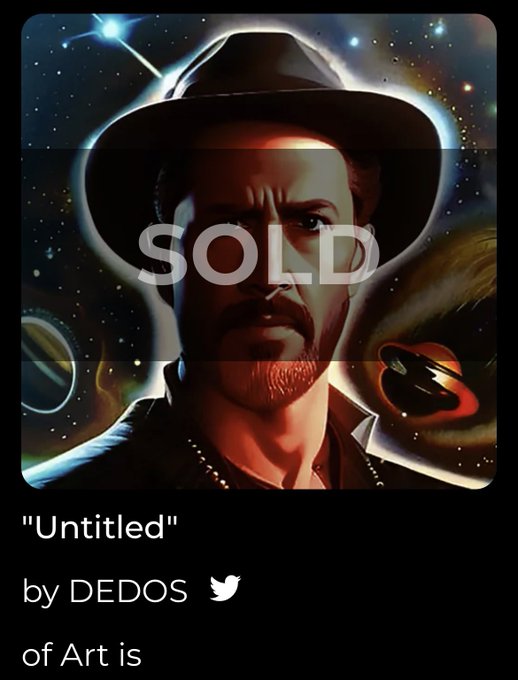Open the Twitter bird icon beside DEDOS

tap(225, 588)
